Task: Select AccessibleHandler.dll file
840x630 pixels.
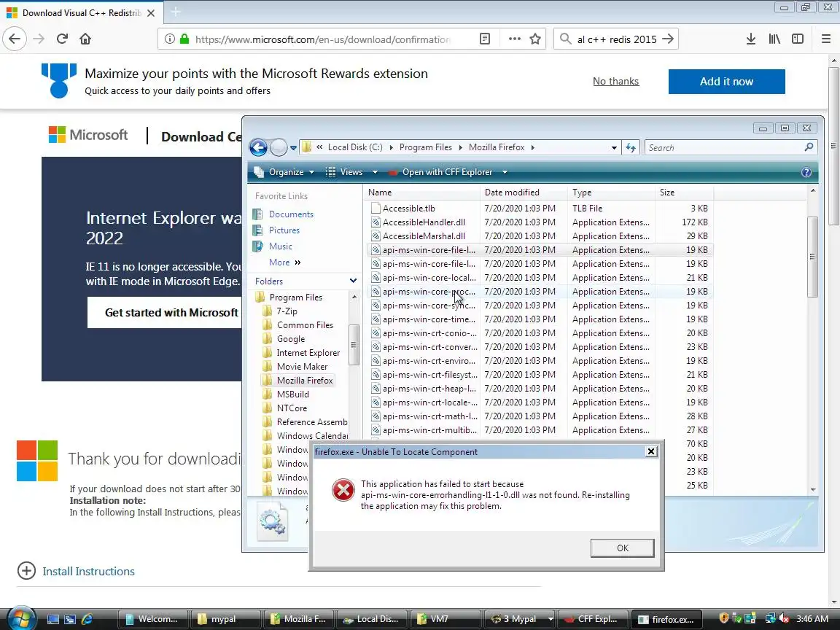Action: click(x=424, y=222)
